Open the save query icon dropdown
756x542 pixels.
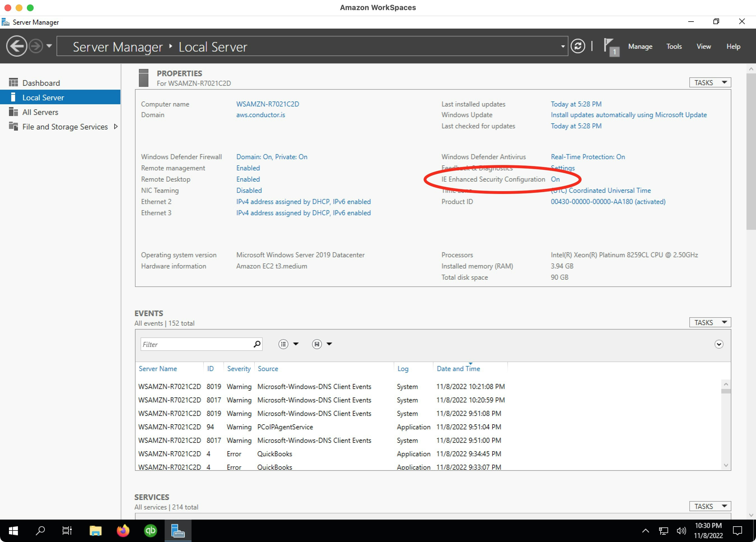pyautogui.click(x=322, y=344)
